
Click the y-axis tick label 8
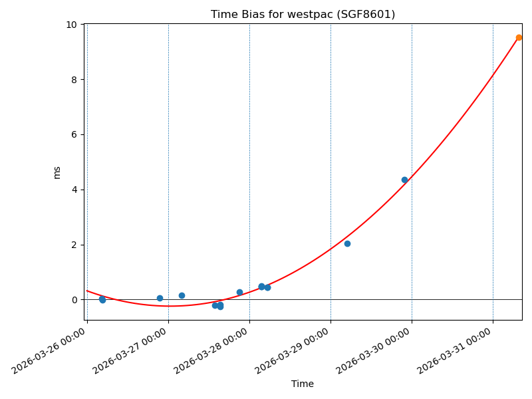pos(74,80)
